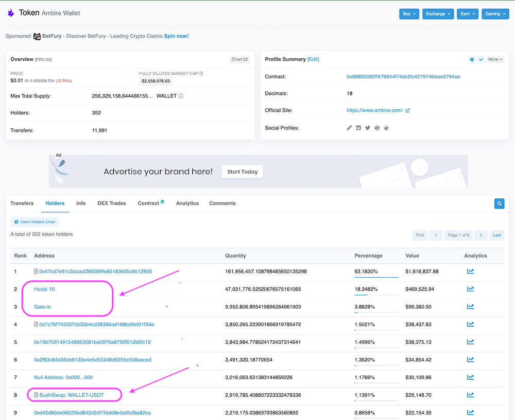Open the CoinGecko icon in Social Profiles
This screenshot has height=420, width=515.
click(386, 128)
